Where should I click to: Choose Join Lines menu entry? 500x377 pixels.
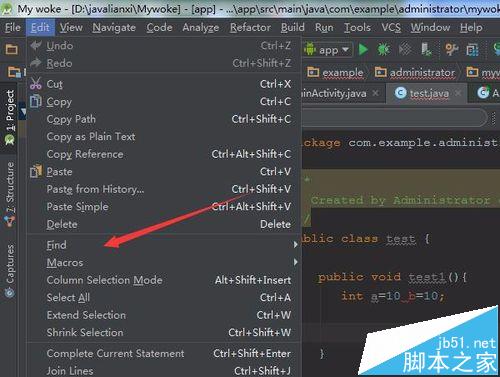(163, 371)
